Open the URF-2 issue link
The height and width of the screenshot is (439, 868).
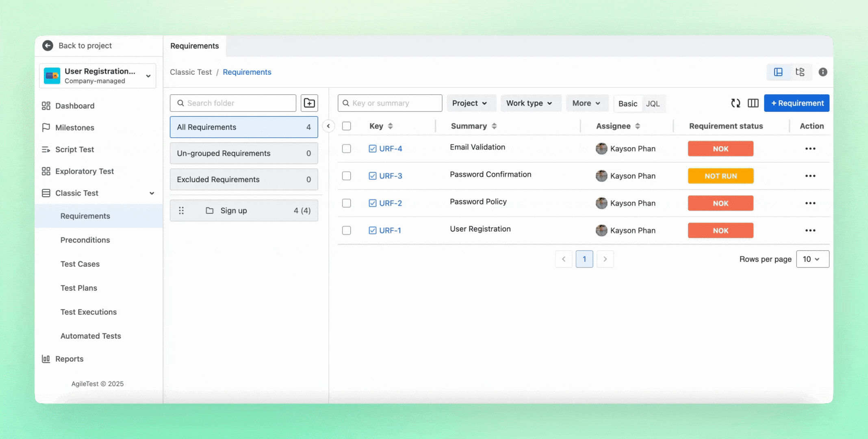pos(390,203)
